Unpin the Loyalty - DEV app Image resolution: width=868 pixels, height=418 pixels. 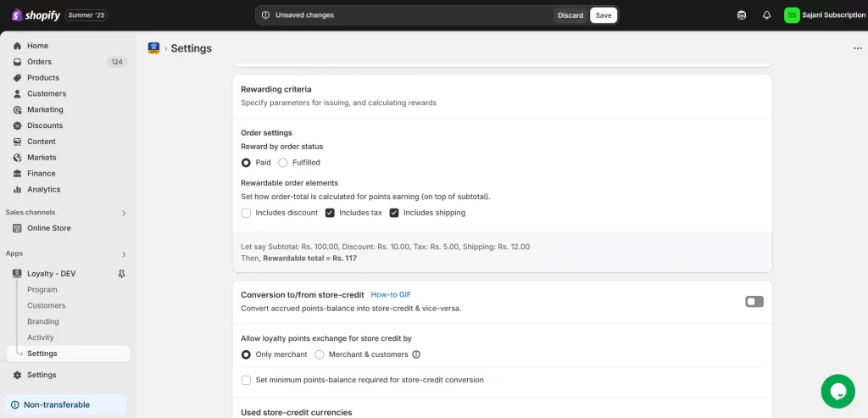(x=122, y=274)
